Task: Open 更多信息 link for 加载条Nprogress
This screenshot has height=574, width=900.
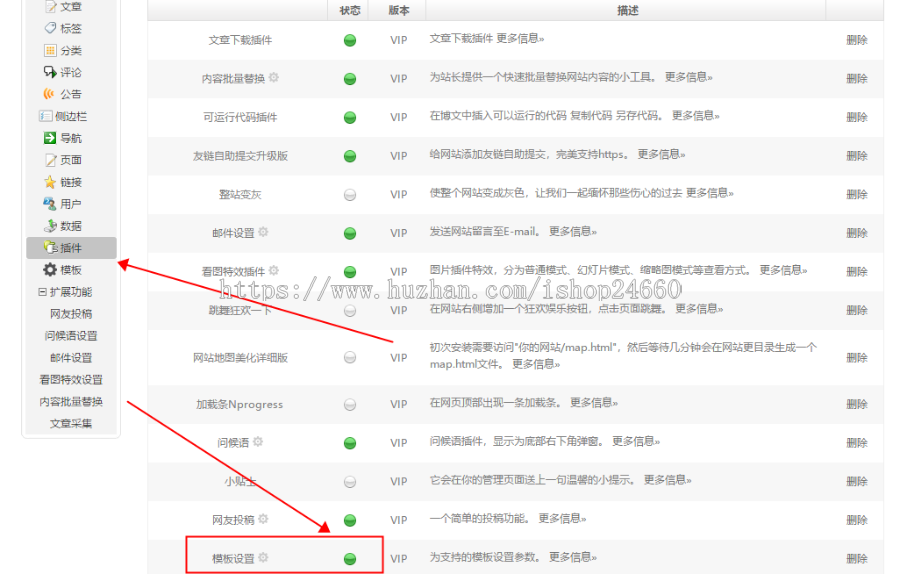Action: [594, 402]
